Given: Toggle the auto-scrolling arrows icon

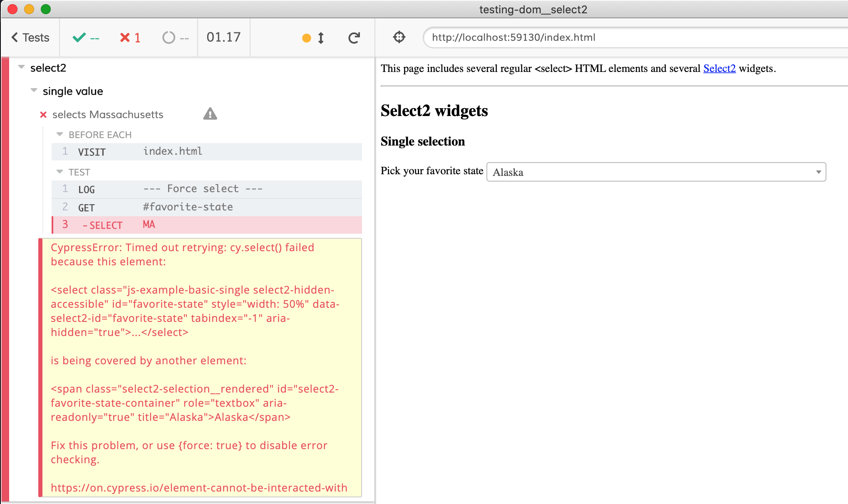Looking at the screenshot, I should [x=321, y=38].
